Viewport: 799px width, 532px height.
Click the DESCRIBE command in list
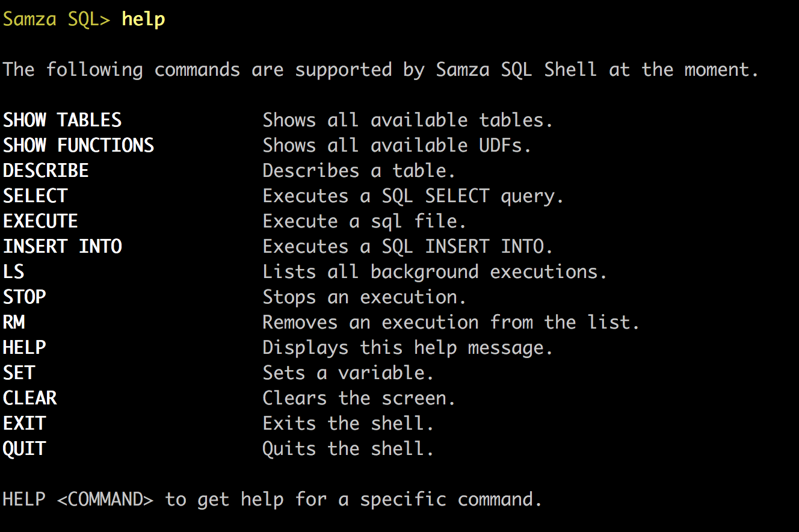46,171
